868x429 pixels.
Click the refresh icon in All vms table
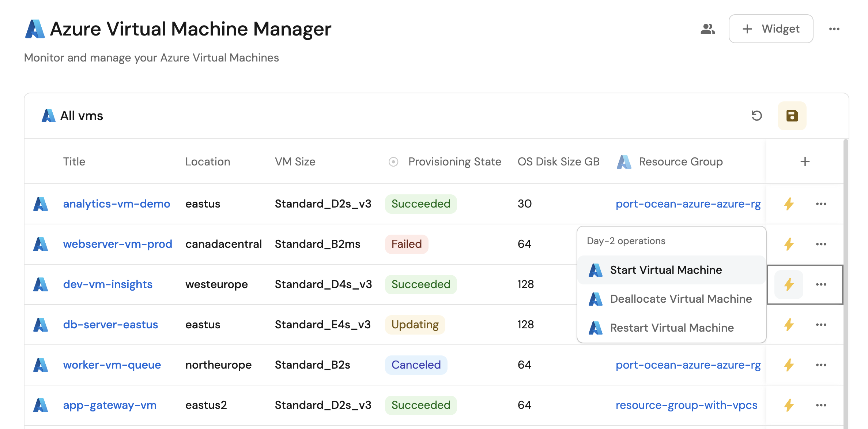[x=756, y=116]
